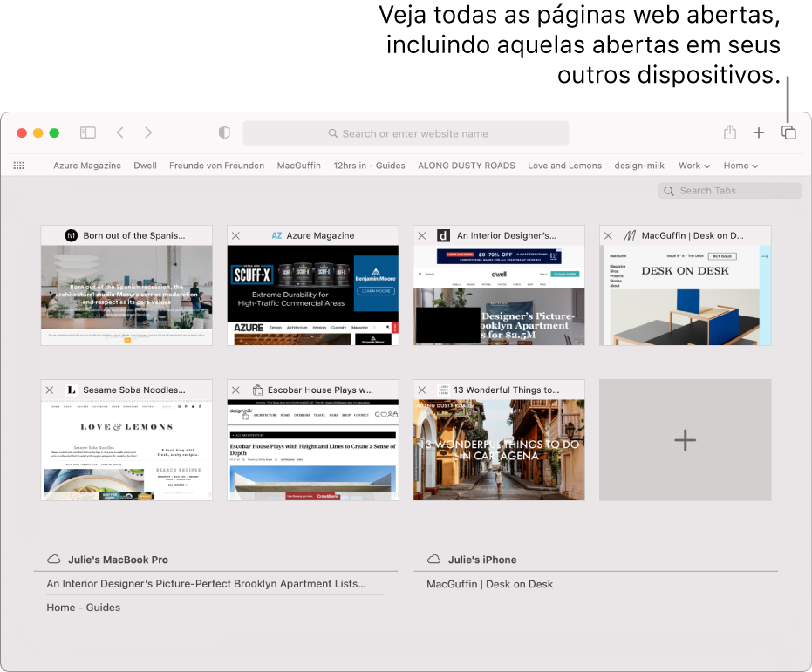Open the privacy report shield icon
This screenshot has height=672, width=812.
[224, 133]
